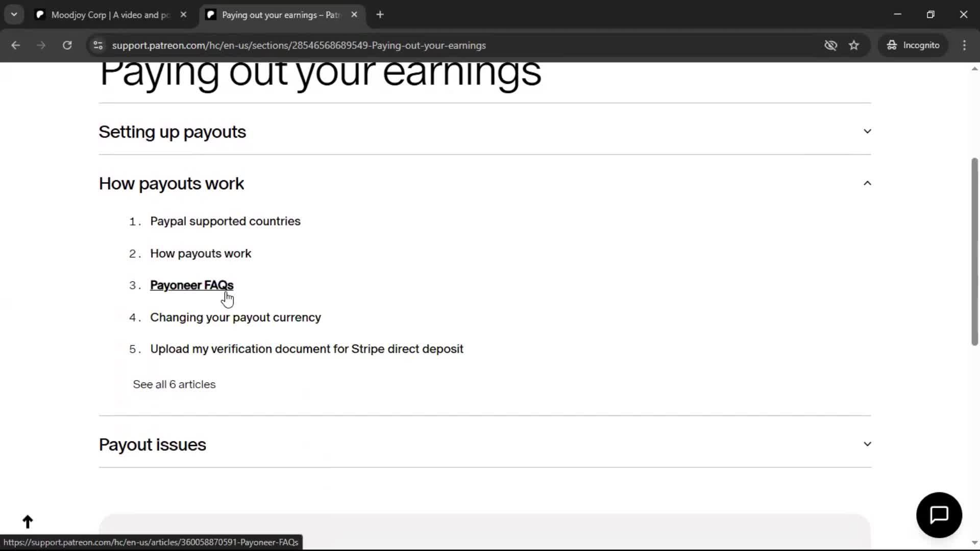Close the Paying out your earnings tab
The width and height of the screenshot is (980, 551).
point(354,15)
